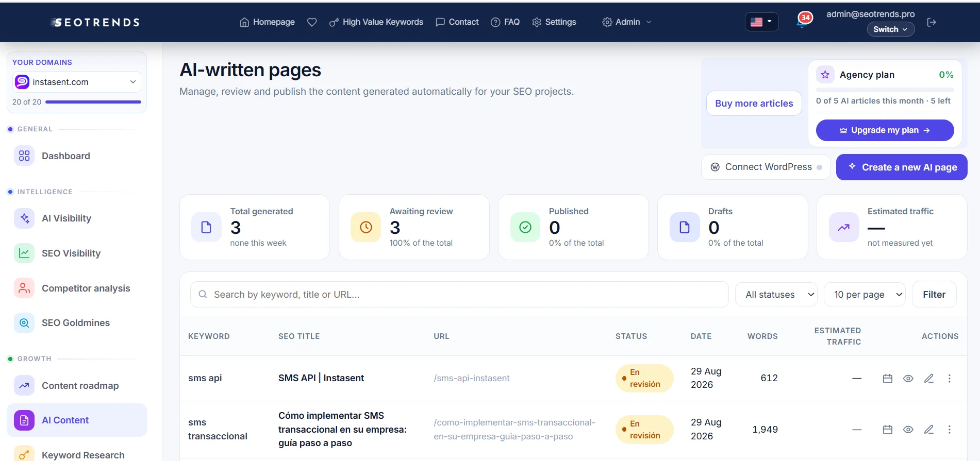The image size is (980, 461).
Task: Go to Homepage in top navigation
Action: (267, 22)
